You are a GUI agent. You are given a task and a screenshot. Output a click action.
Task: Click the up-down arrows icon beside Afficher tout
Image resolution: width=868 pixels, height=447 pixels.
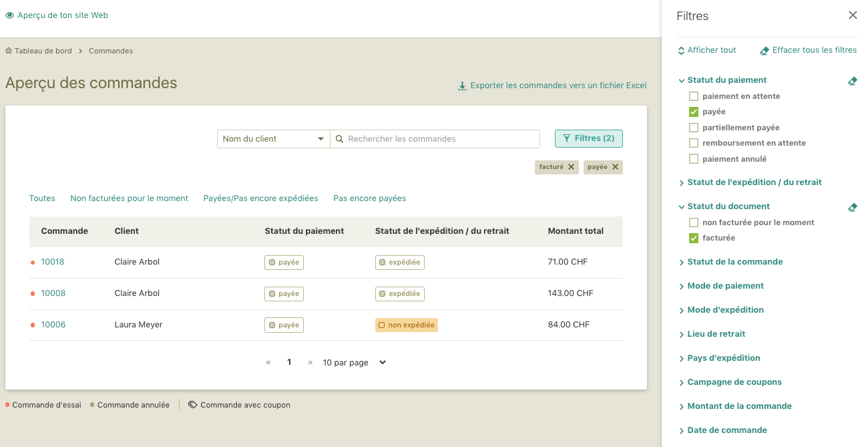[681, 50]
